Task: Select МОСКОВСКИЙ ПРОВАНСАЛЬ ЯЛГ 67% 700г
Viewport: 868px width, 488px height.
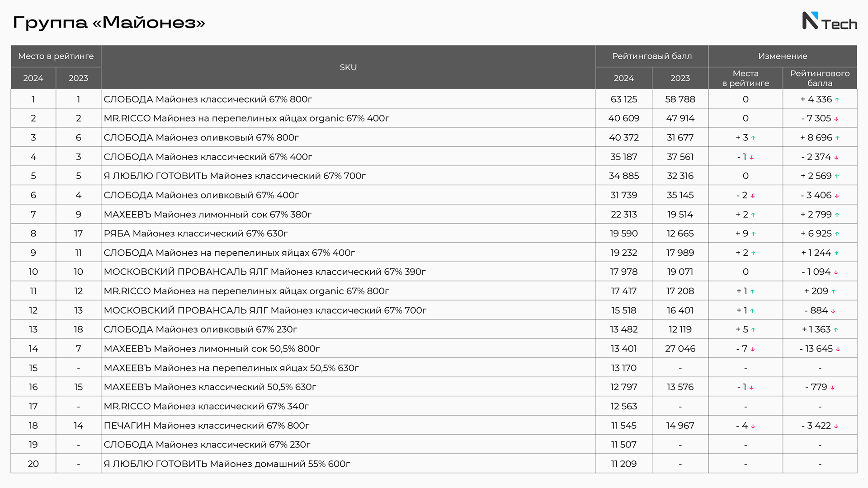Action: 434,310
